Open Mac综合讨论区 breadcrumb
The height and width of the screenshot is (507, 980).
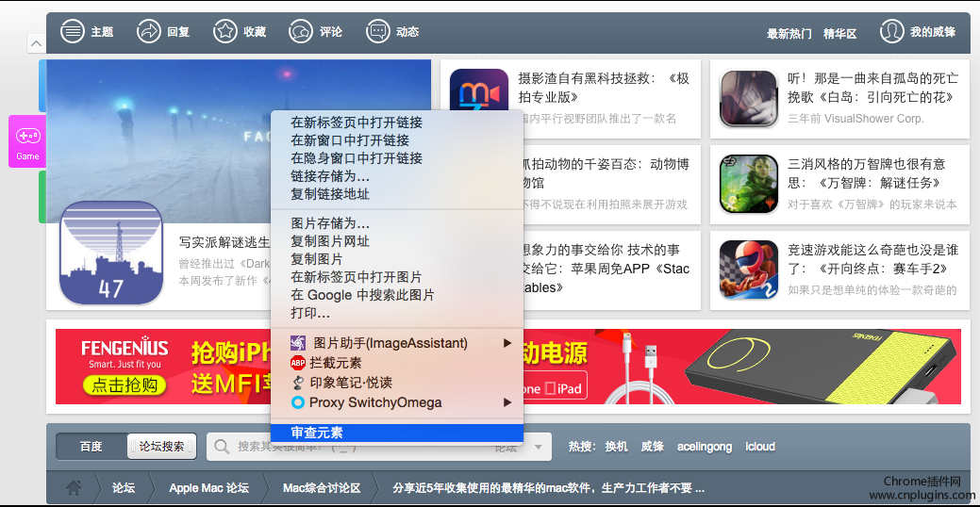tap(322, 487)
